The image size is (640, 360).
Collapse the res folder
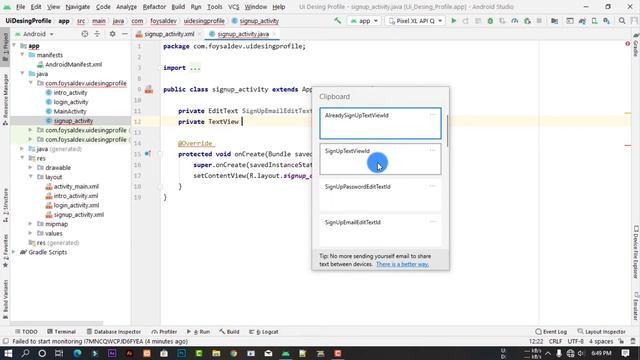[x=22, y=158]
